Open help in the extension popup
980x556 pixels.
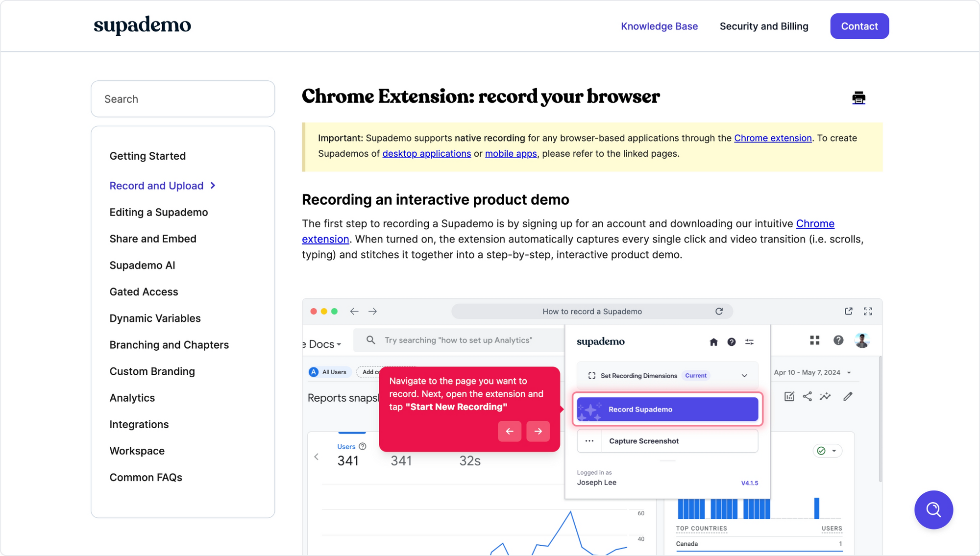(x=731, y=342)
